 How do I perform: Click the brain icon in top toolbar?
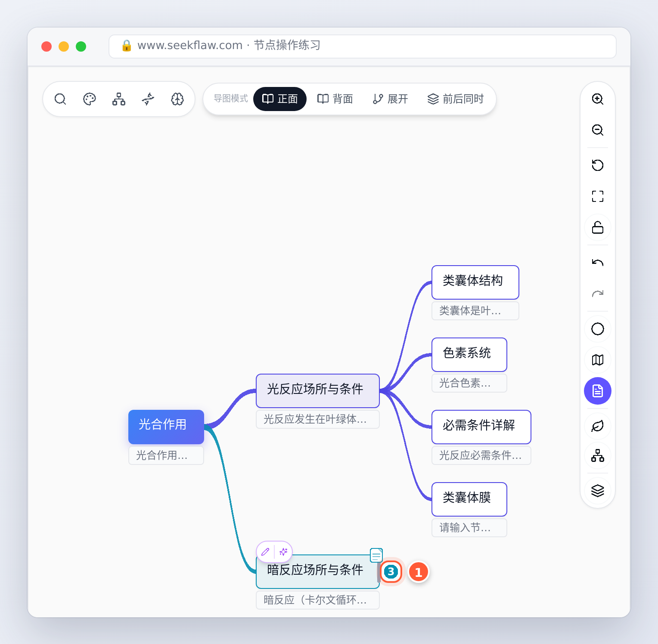(177, 99)
